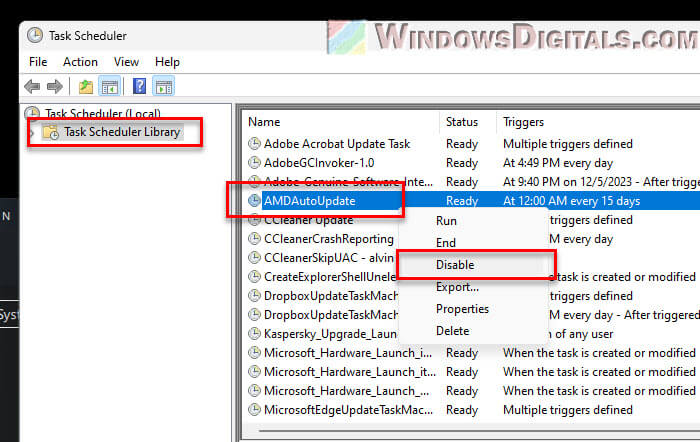Select the AdobeGCInvoker-1.0 task

click(x=319, y=163)
